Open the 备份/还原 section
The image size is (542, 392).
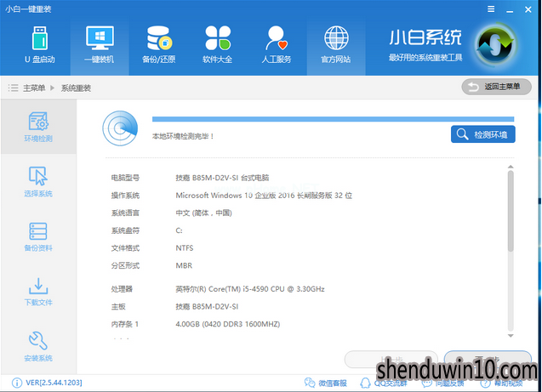[158, 45]
